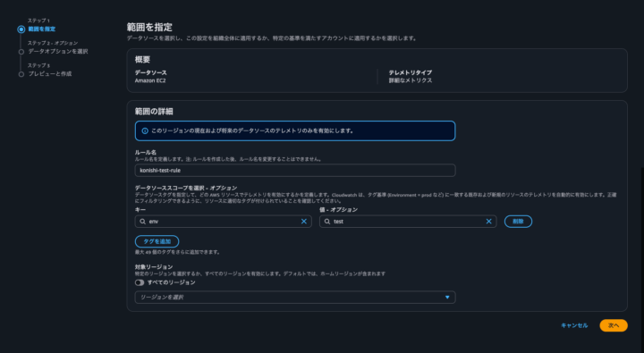
Task: Click the 削除 button next to tag
Action: point(518,222)
